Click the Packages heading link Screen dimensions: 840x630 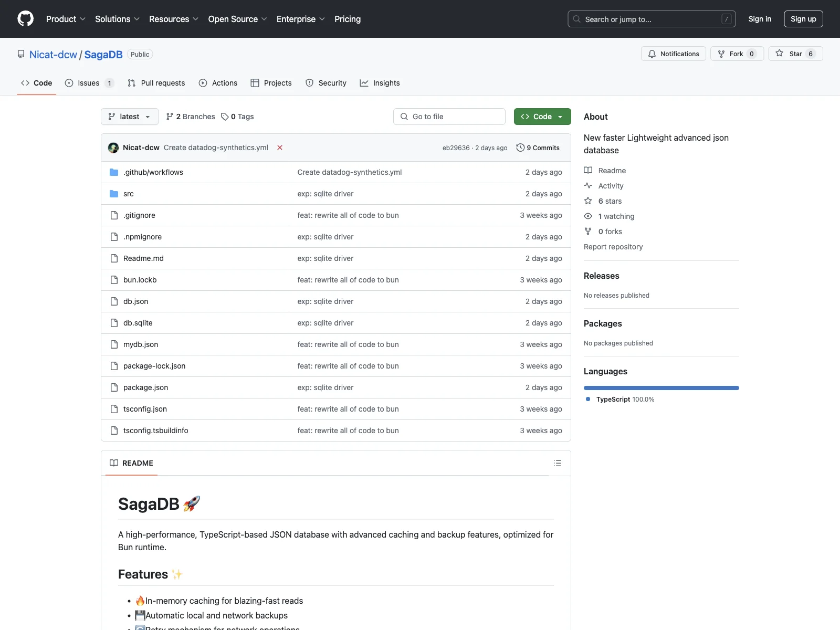point(603,323)
